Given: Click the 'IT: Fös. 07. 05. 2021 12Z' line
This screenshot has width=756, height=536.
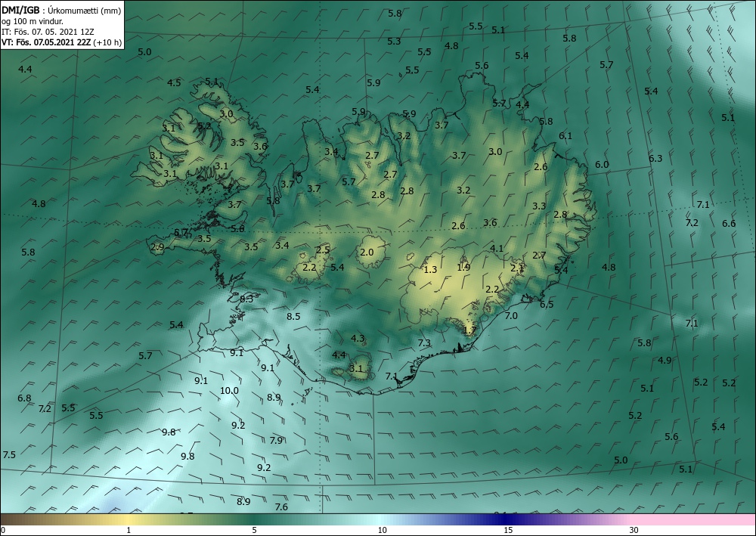Looking at the screenshot, I should pos(48,32).
